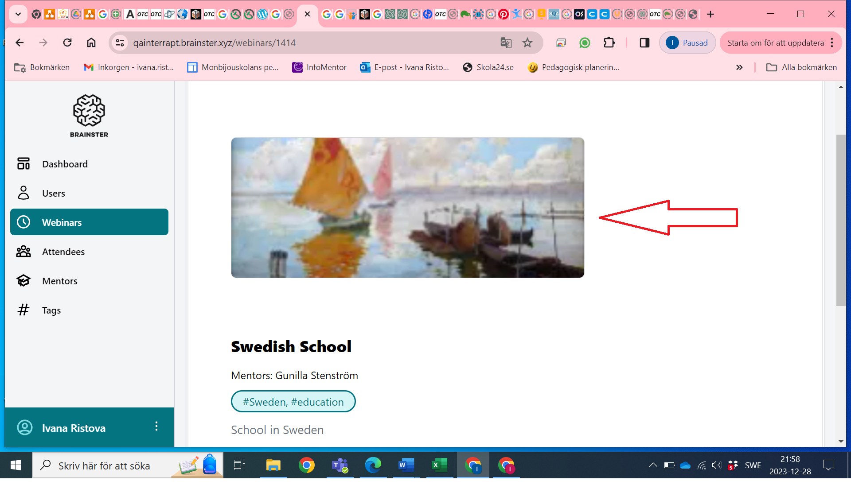The height and width of the screenshot is (504, 851).
Task: Go to Users section
Action: click(53, 193)
